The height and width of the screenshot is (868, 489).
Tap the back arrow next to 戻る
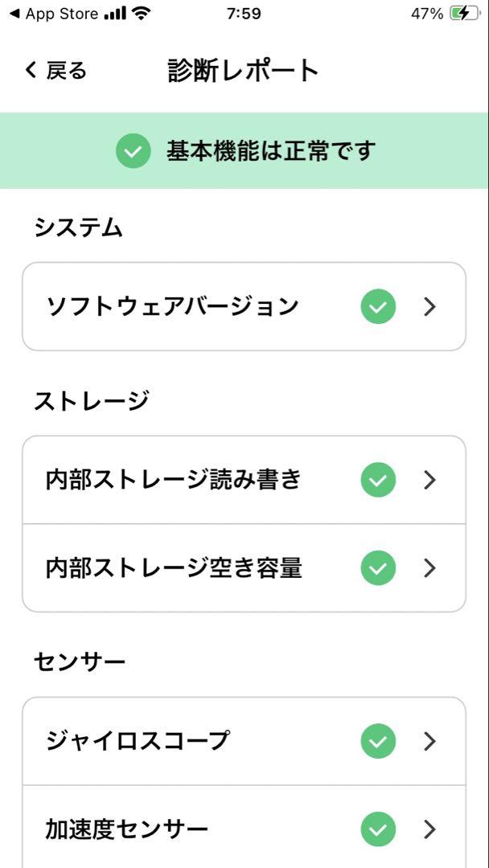click(x=31, y=71)
